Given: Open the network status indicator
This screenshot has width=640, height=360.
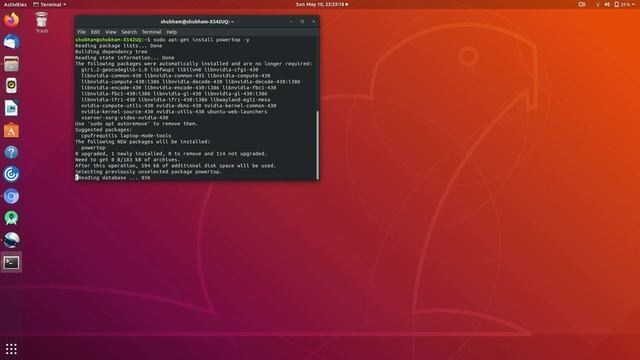Looking at the screenshot, I should pyautogui.click(x=598, y=4).
